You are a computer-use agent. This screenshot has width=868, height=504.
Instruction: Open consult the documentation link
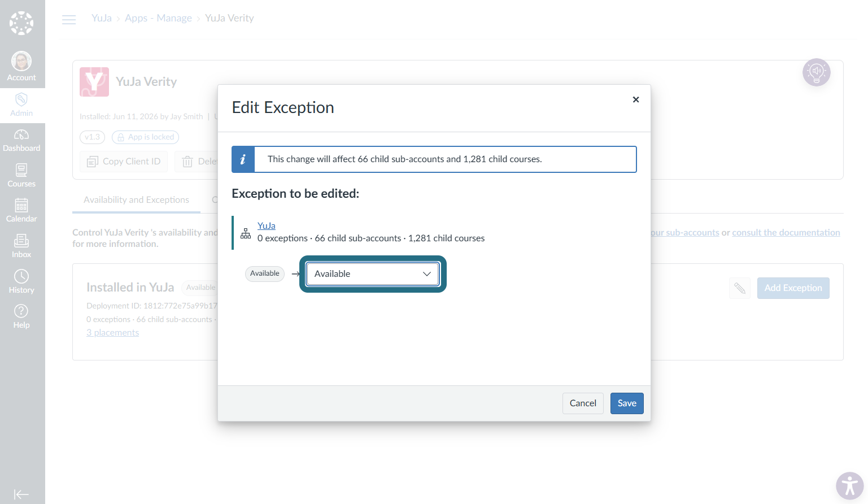[786, 233]
